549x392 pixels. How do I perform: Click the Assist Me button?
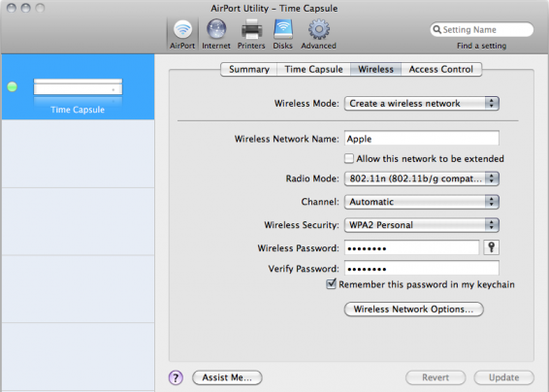227,377
